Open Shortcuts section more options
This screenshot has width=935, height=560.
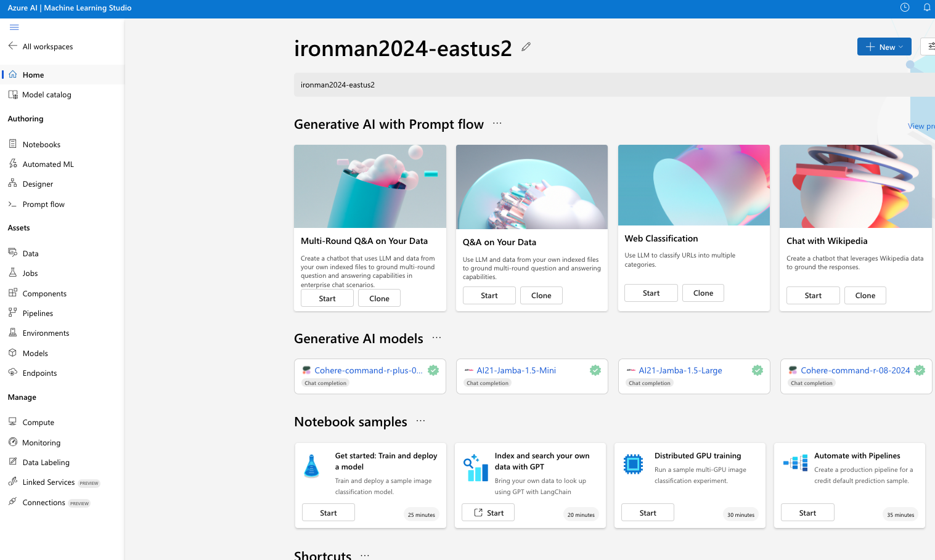365,555
